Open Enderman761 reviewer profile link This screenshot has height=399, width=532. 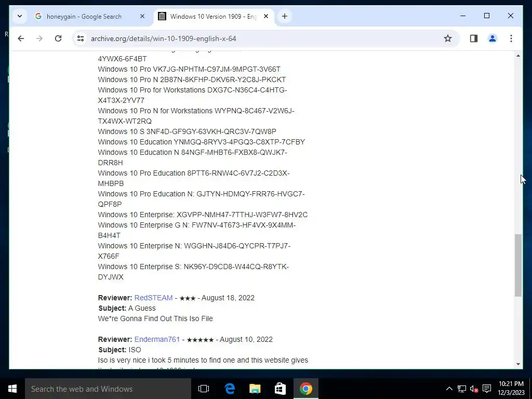click(x=157, y=340)
